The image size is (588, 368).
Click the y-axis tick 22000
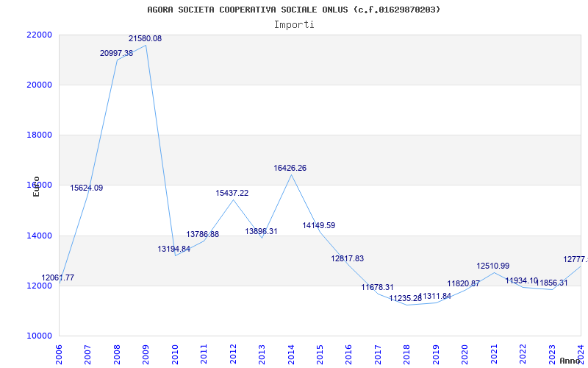click(40, 35)
